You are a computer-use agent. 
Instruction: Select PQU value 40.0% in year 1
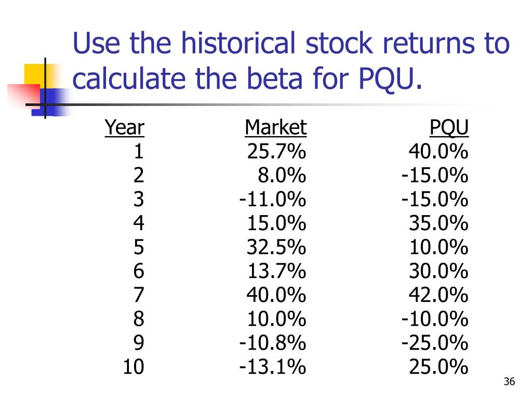pos(438,151)
